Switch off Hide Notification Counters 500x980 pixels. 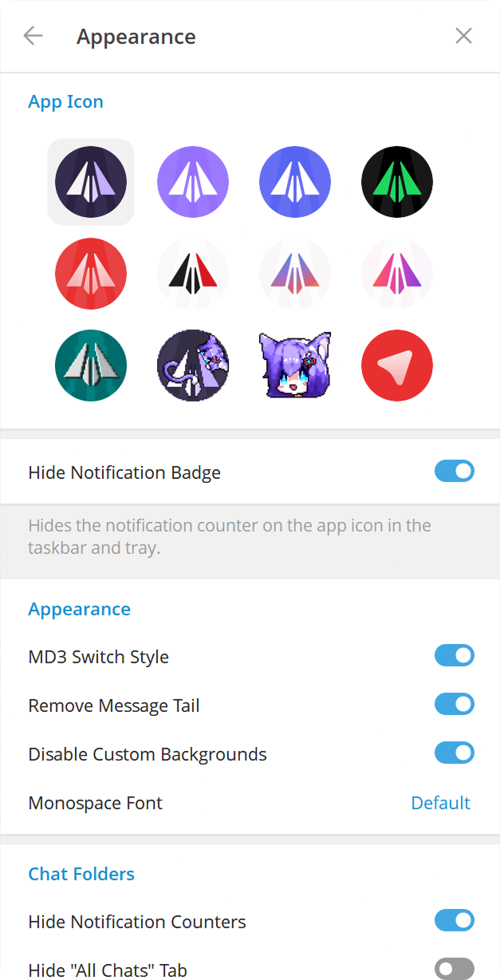pos(455,921)
